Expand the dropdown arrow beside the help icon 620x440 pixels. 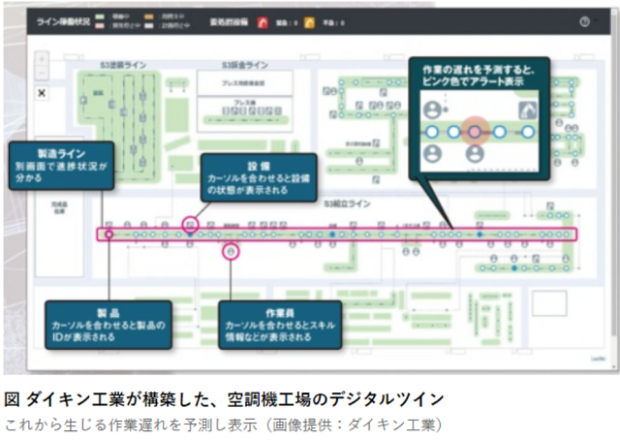(595, 20)
